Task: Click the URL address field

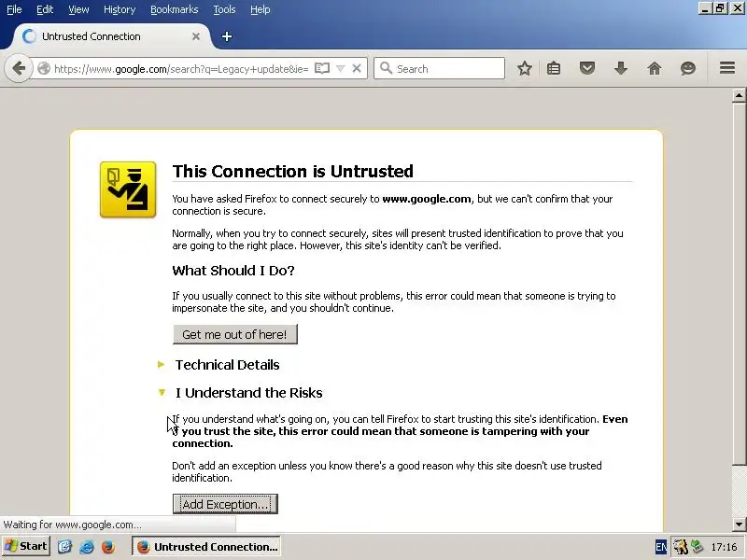Action: point(181,68)
